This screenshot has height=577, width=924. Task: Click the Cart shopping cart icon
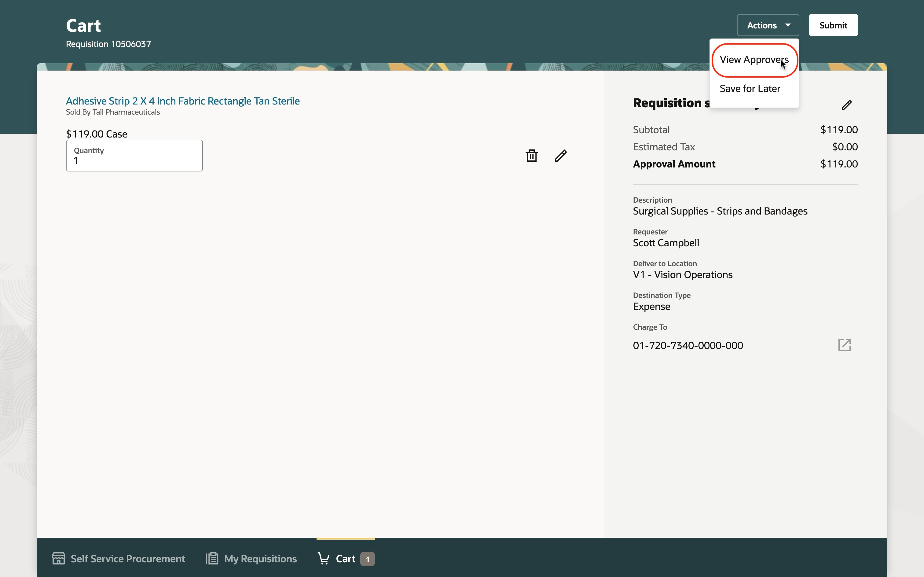click(x=324, y=559)
